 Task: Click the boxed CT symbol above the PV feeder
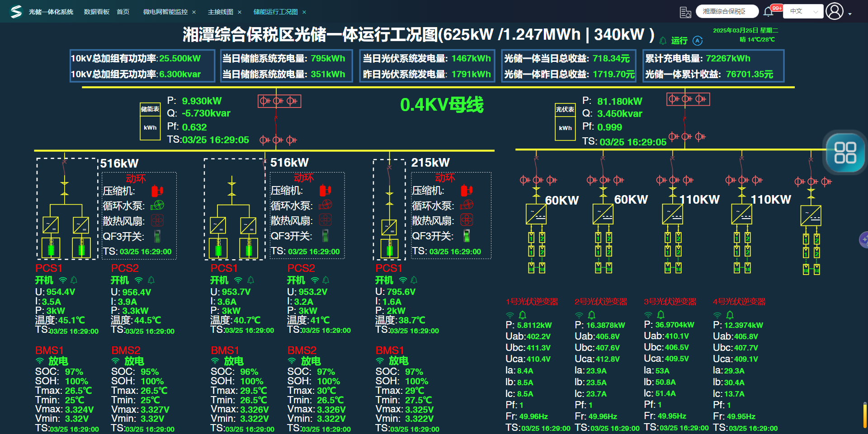(x=688, y=99)
